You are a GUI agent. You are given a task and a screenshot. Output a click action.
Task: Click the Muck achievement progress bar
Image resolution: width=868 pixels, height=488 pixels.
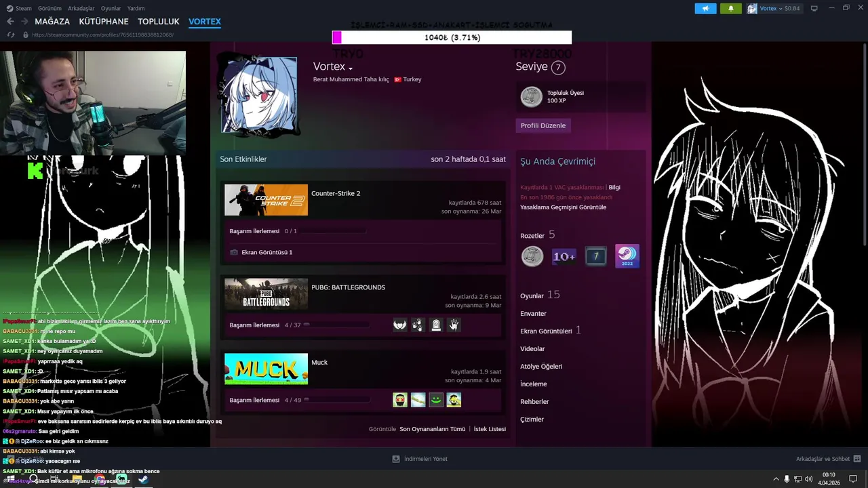coord(336,400)
